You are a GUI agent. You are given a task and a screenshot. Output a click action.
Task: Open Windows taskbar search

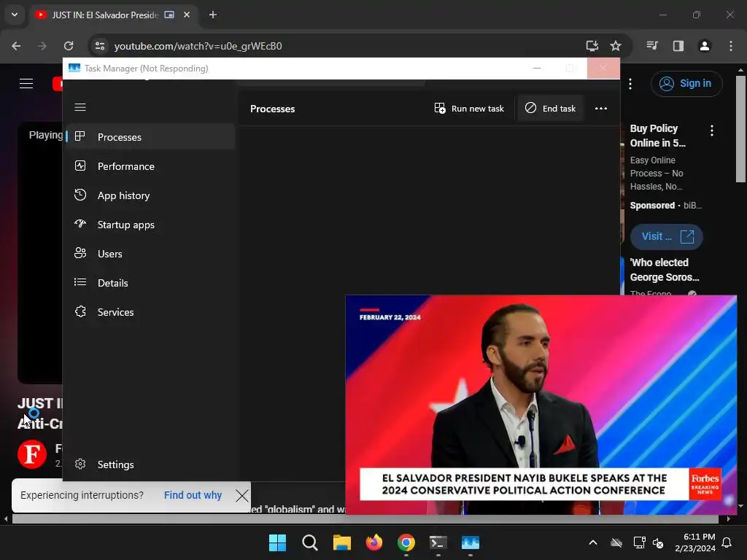(309, 542)
